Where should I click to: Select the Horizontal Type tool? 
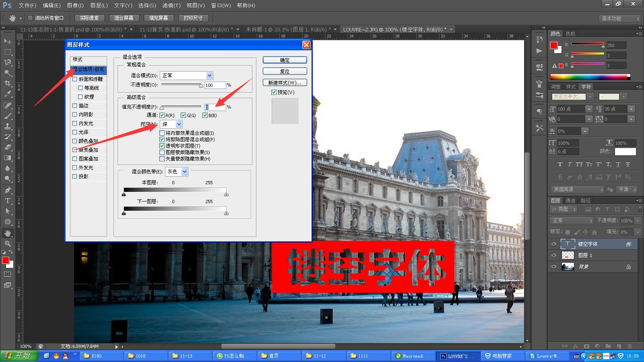pos(8,201)
